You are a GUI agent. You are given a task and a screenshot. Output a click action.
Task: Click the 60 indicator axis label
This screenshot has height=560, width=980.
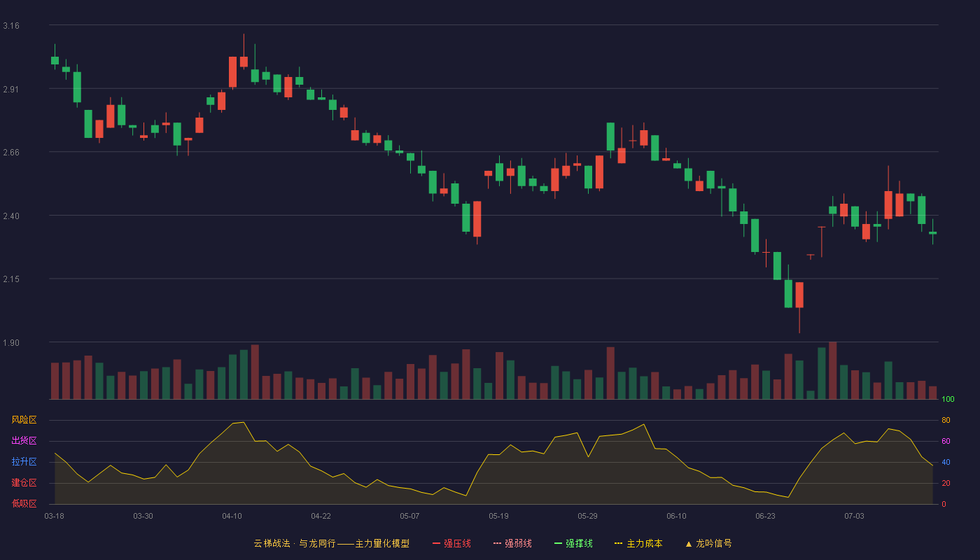(x=946, y=441)
